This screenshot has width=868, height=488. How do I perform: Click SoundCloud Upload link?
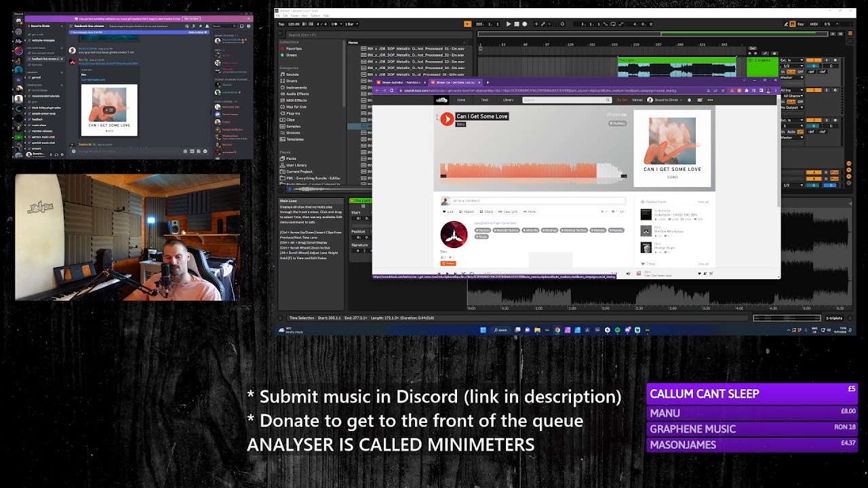point(637,100)
